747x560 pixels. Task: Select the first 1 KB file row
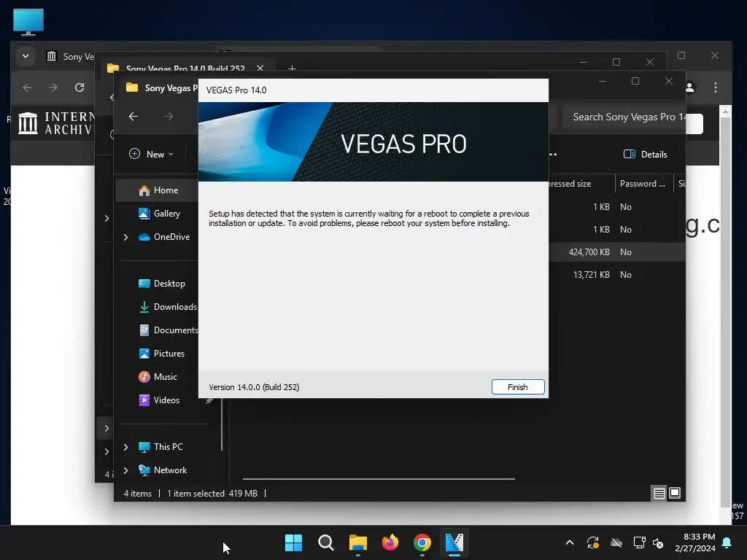[617, 206]
